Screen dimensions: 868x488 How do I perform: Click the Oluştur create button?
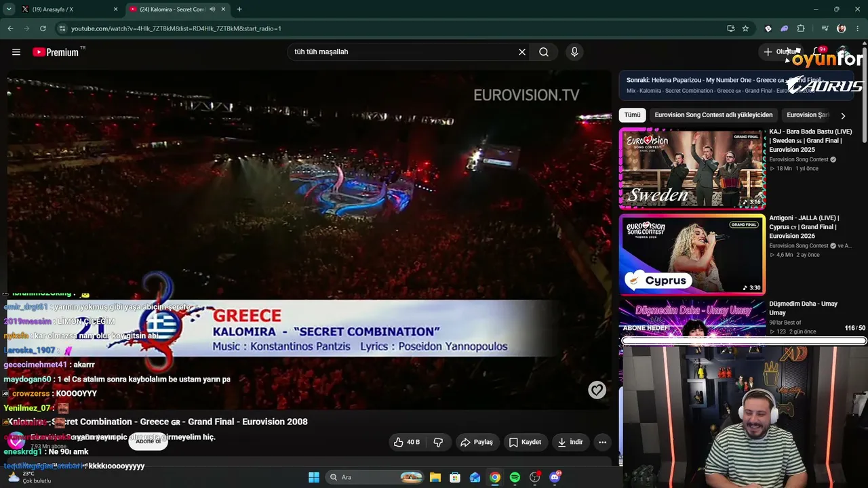[780, 52]
